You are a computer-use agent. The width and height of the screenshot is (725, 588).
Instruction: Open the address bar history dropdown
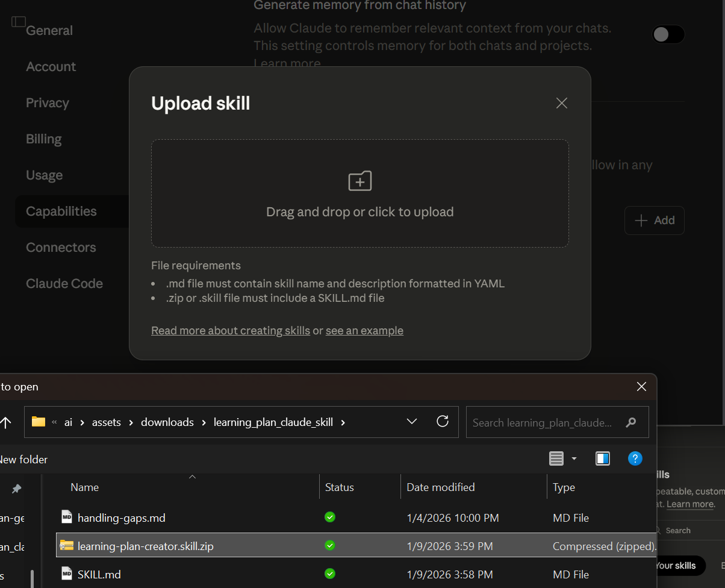pyautogui.click(x=412, y=421)
